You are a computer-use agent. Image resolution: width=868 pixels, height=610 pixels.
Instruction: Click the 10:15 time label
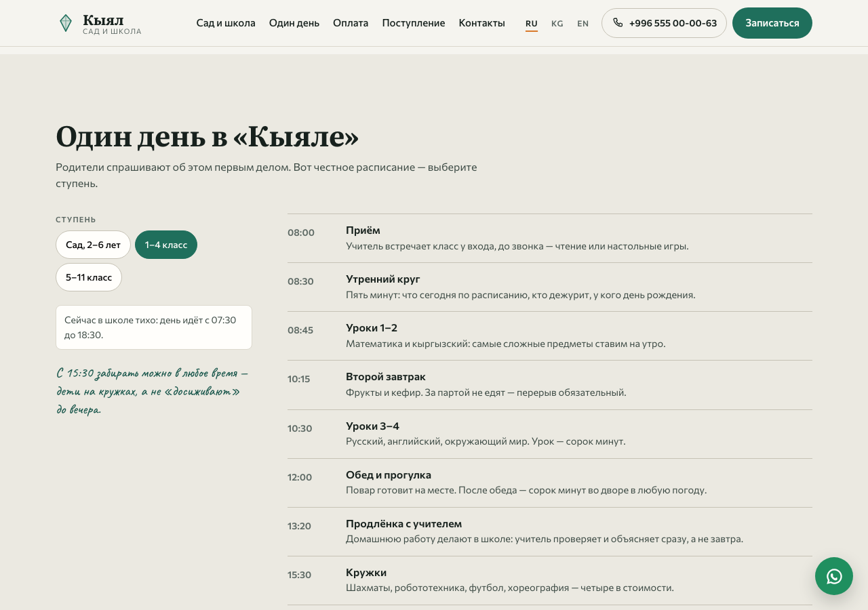[299, 379]
